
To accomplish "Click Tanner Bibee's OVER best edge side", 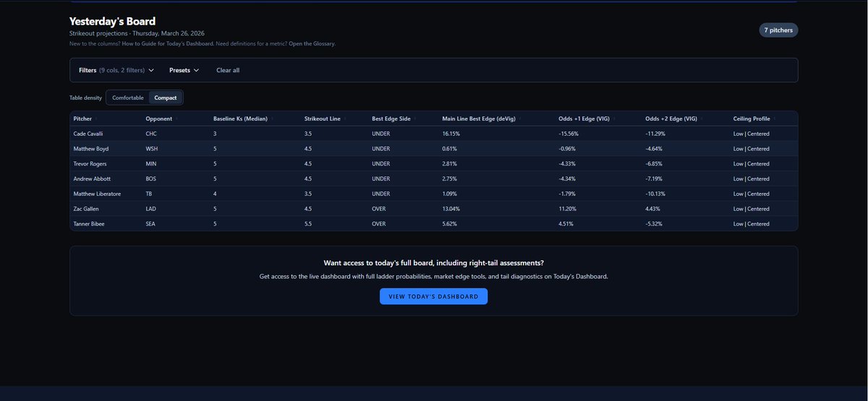I will [380, 224].
